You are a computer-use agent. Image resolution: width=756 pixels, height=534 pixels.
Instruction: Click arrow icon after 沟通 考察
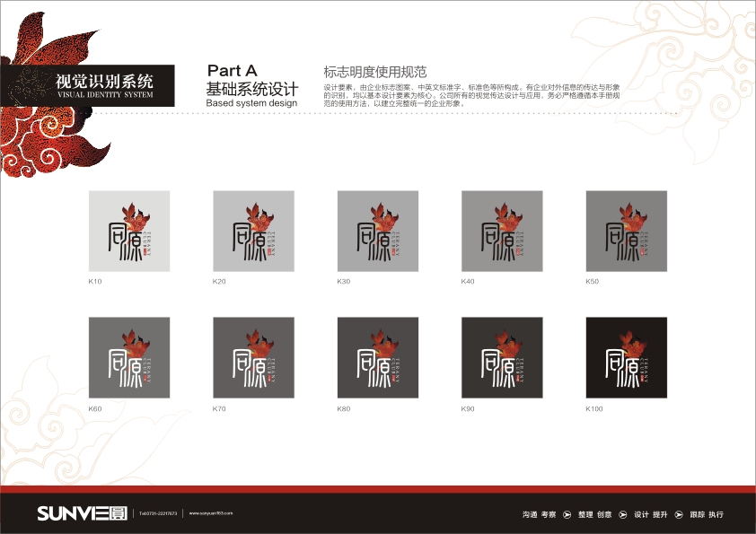coord(567,515)
